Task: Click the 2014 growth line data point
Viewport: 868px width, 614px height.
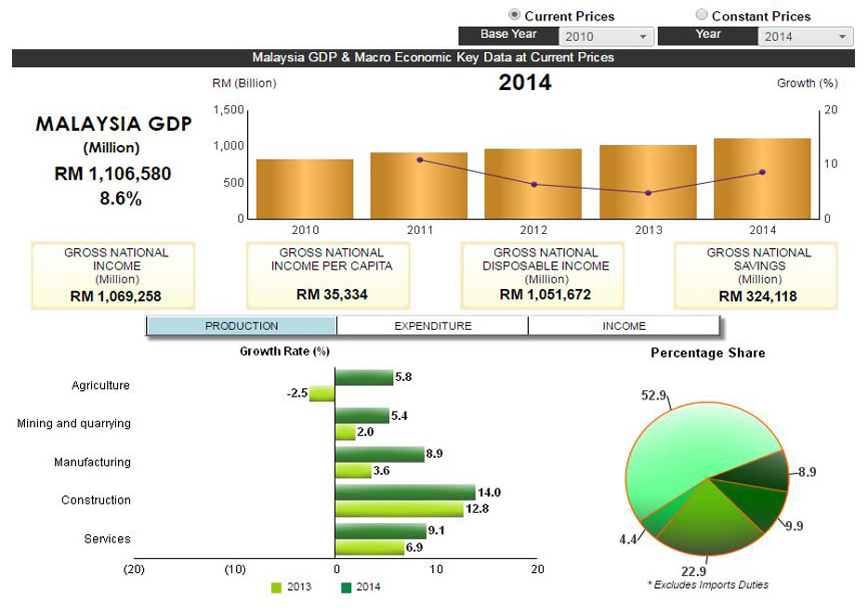Action: click(762, 172)
